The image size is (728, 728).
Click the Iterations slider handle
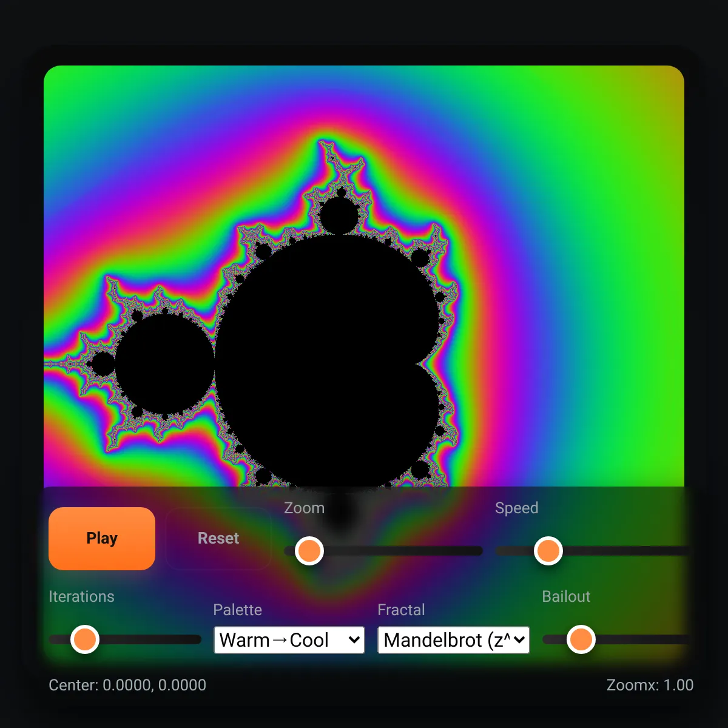click(85, 639)
